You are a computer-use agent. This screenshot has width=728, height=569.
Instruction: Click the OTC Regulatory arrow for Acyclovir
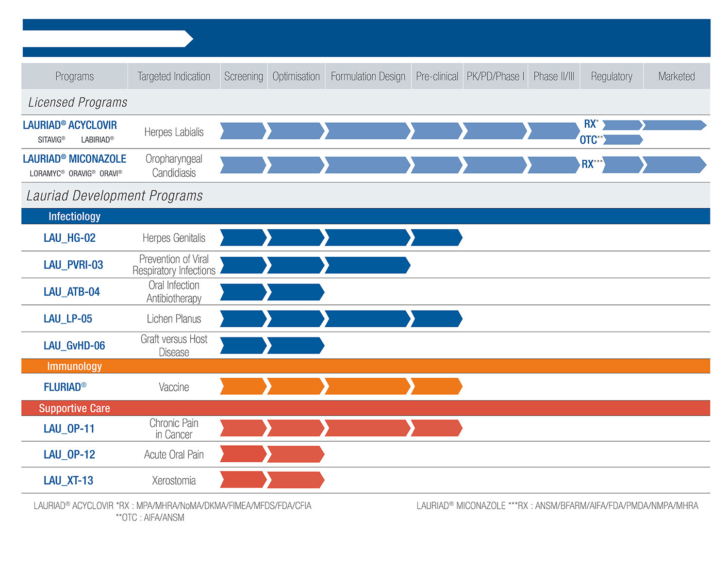tap(624, 140)
